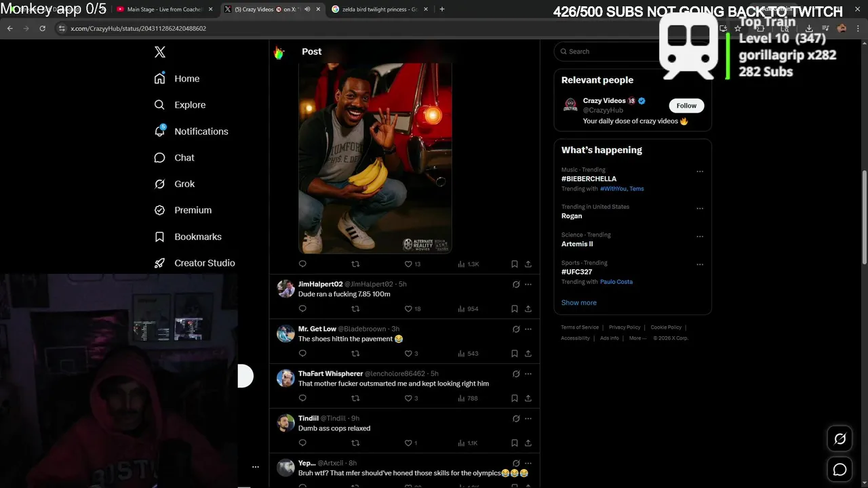Screen dimensions: 868x488
Task: Repost JimHalpert02's comment
Action: (x=355, y=308)
